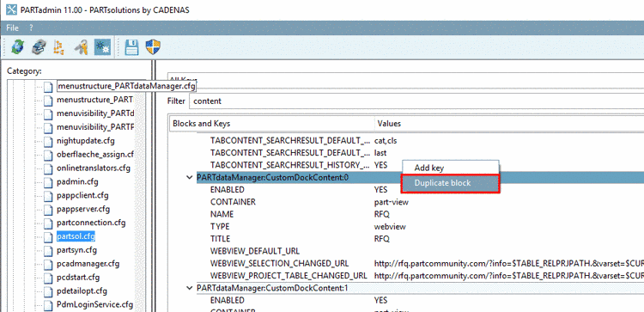The image size is (644, 312).
Task: Open the File menu
Action: coord(12,28)
